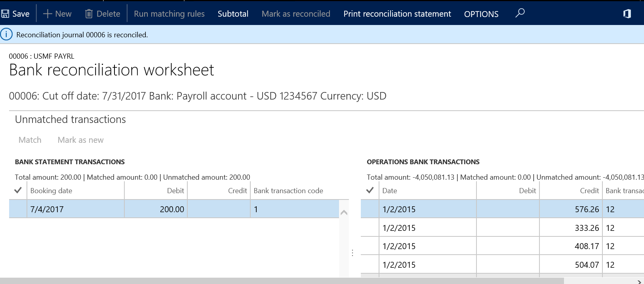The height and width of the screenshot is (284, 644).
Task: Click the Save disk icon
Action: click(6, 14)
